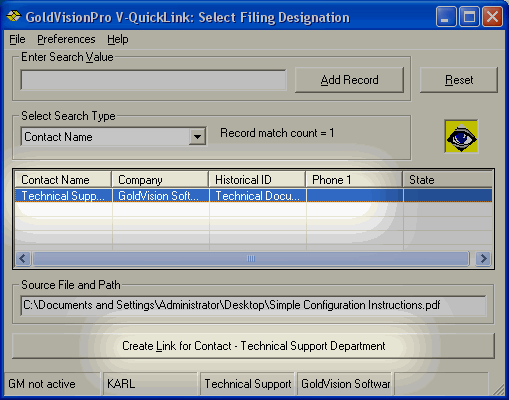Click the Reset button

tap(459, 80)
